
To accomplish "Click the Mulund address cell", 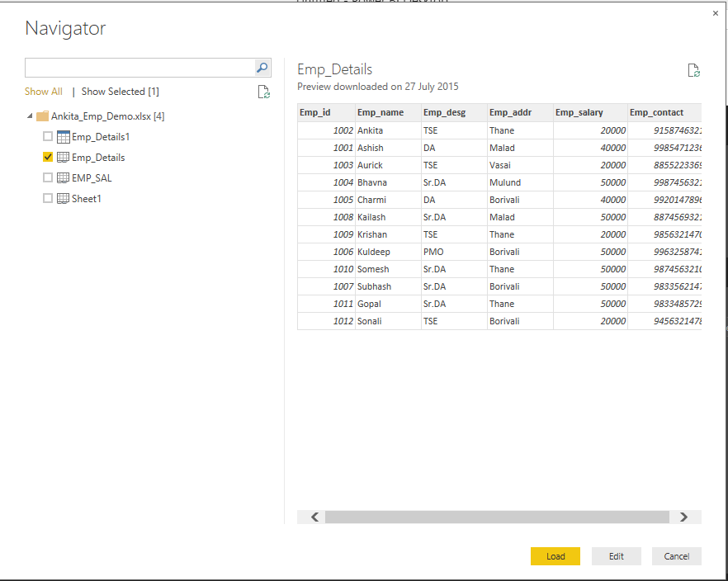I will click(520, 182).
